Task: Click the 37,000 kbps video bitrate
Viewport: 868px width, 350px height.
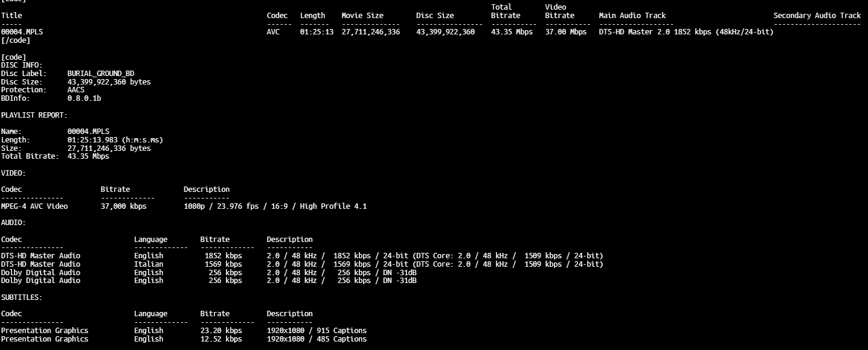Action: [123, 206]
